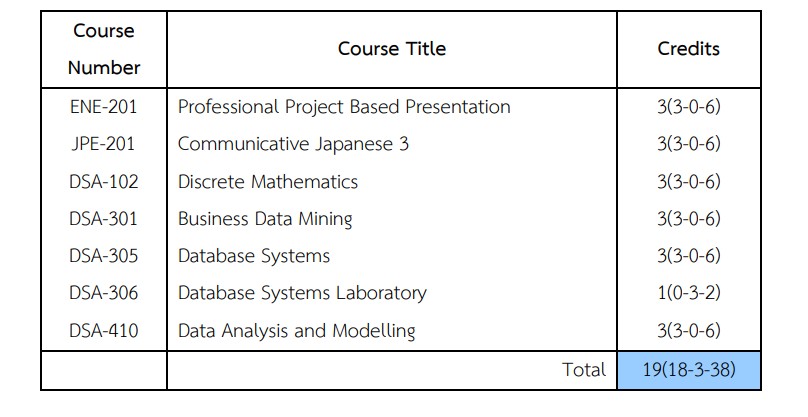This screenshot has width=808, height=417.
Task: Click the Discrete Mathematics course title
Action: click(x=267, y=182)
